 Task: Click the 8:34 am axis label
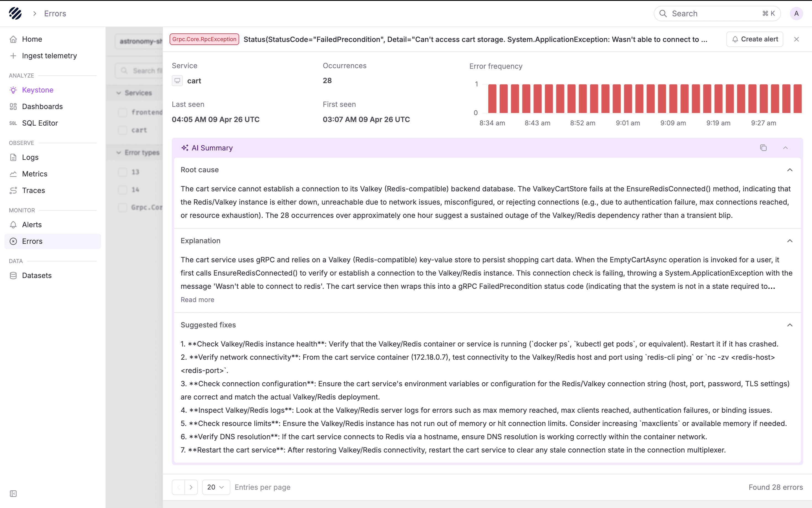(x=492, y=123)
